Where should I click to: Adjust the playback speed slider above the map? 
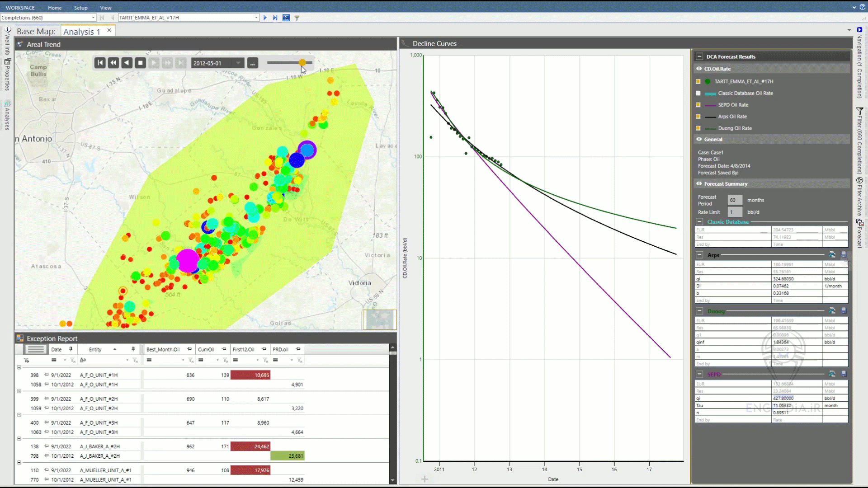click(x=302, y=63)
